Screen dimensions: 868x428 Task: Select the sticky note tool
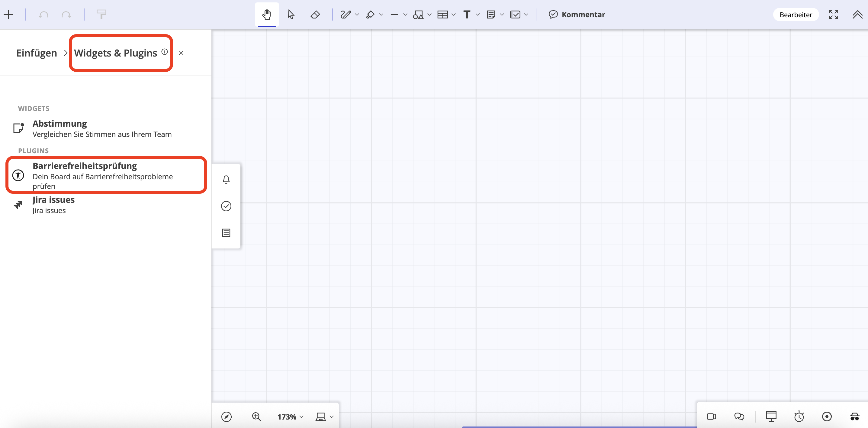(x=491, y=15)
